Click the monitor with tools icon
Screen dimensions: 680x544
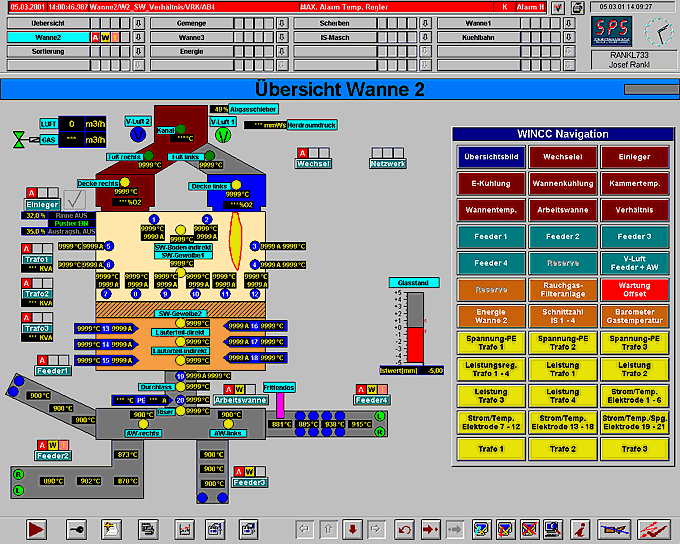pos(552,529)
